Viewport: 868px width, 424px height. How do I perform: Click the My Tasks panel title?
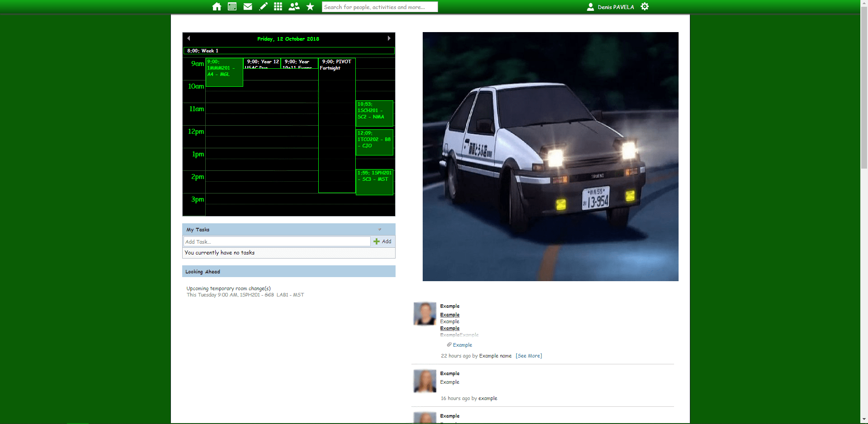198,230
